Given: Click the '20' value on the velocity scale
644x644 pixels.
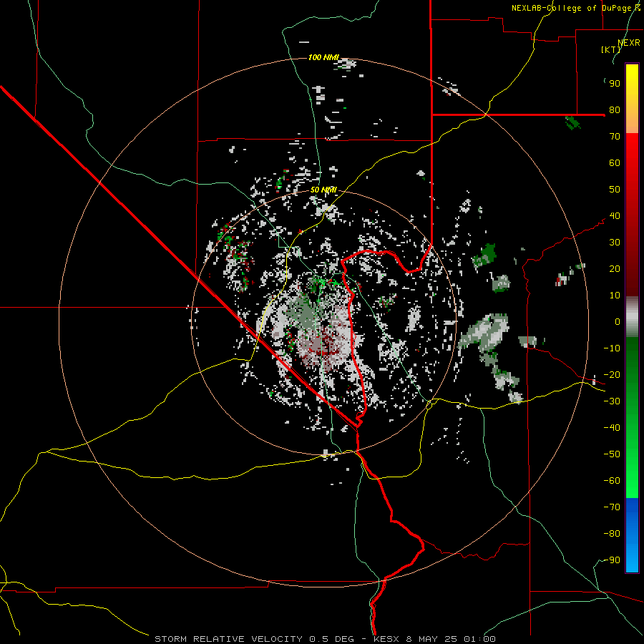Looking at the screenshot, I should point(615,269).
